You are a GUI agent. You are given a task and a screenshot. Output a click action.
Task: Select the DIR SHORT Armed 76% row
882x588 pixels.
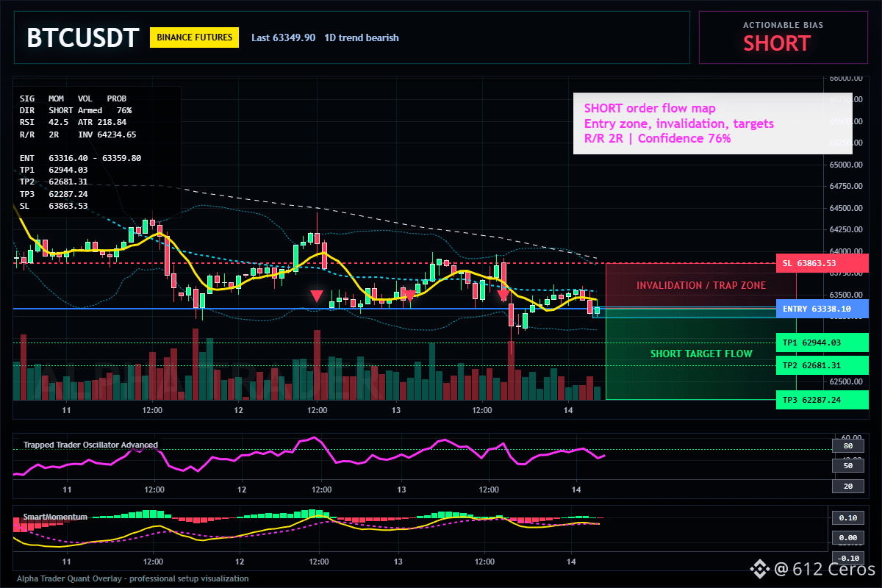pyautogui.click(x=76, y=110)
